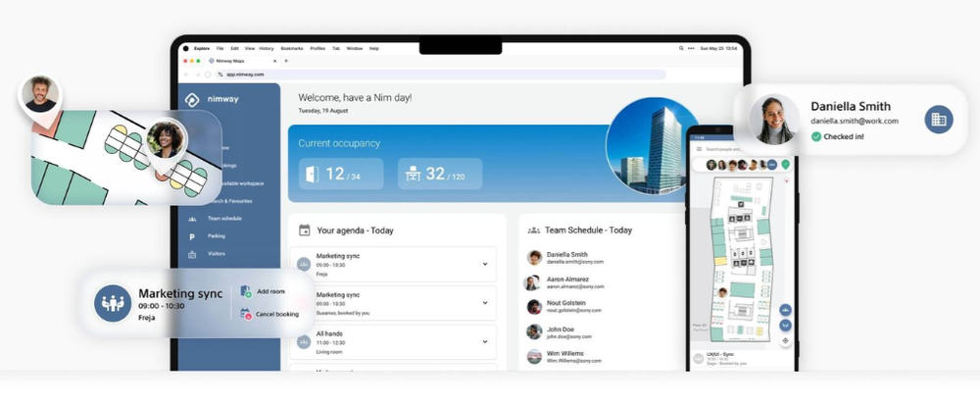Image resolution: width=980 pixels, height=407 pixels.
Task: Open the Edit menu
Action: point(234,48)
